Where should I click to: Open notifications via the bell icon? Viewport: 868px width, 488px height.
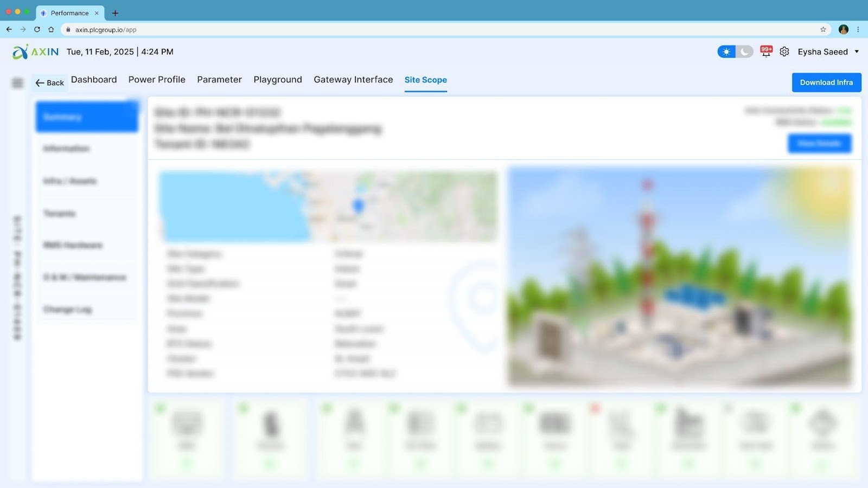[765, 52]
